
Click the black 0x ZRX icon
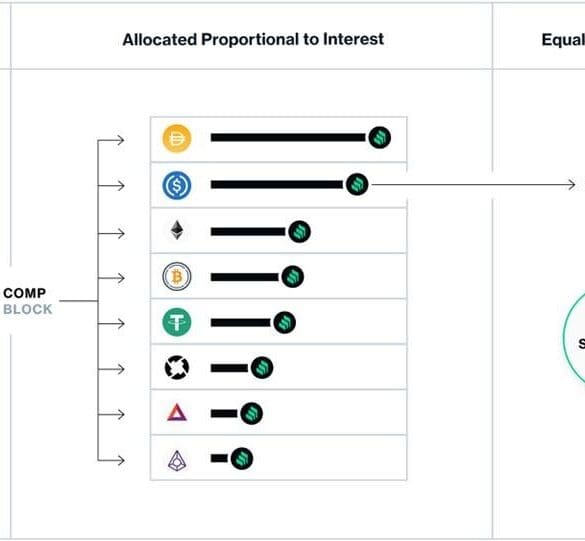(x=177, y=368)
